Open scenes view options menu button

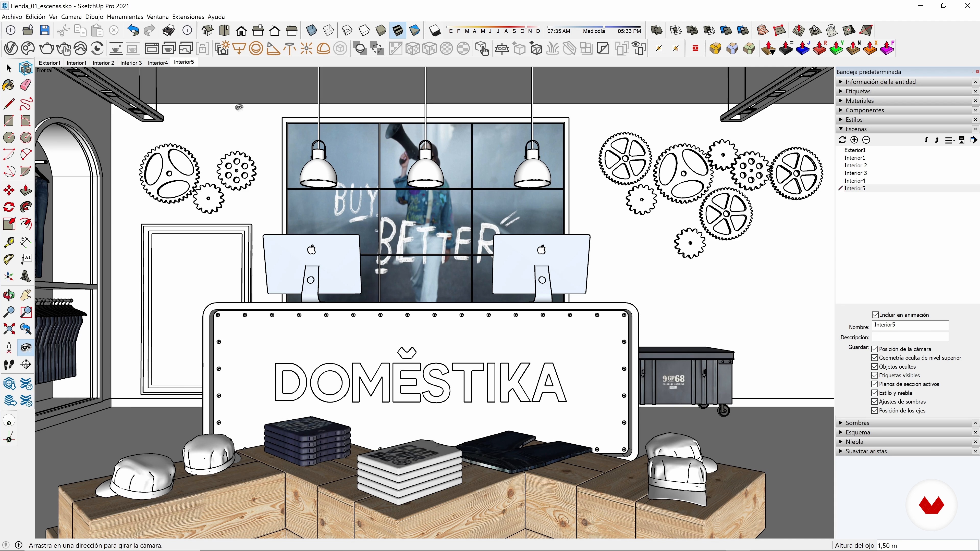950,140
